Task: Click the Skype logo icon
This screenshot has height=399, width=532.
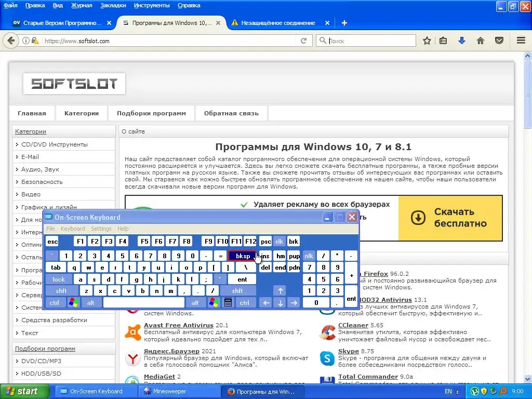Action: coord(327,358)
